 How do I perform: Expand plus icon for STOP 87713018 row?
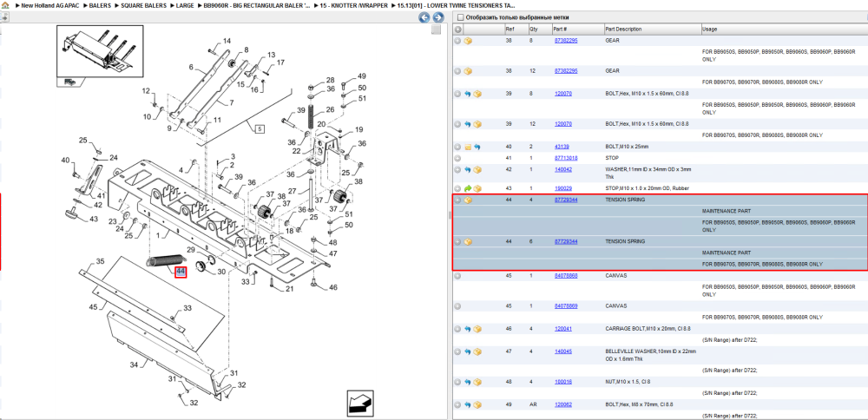[x=457, y=158]
